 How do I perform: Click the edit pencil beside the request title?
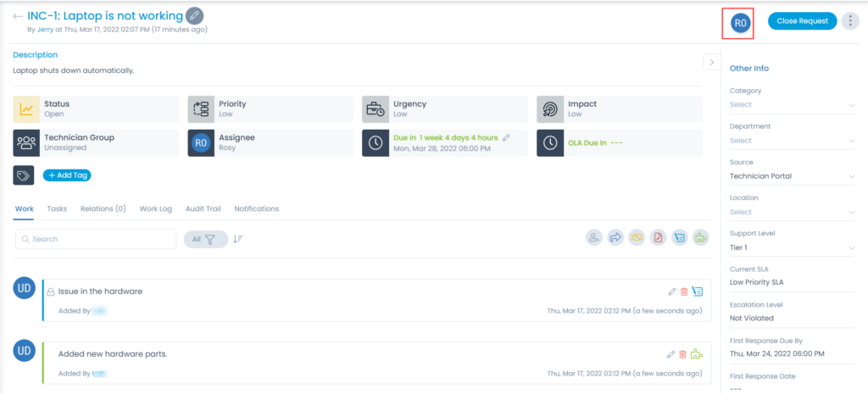(195, 16)
